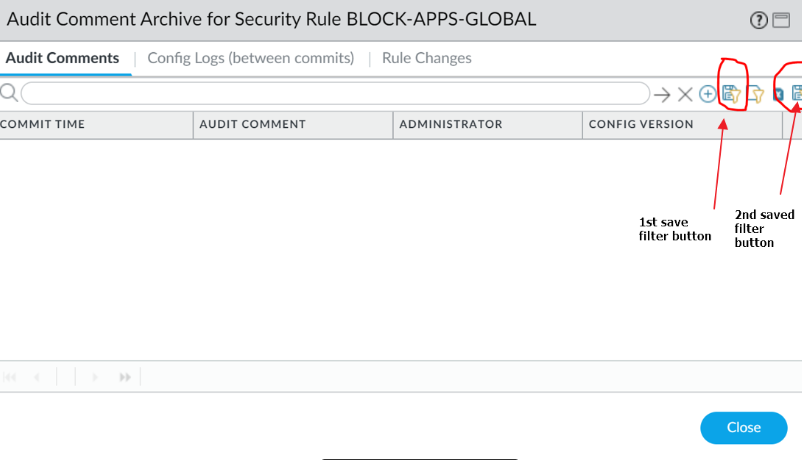Select the Rule Changes tab

427,58
